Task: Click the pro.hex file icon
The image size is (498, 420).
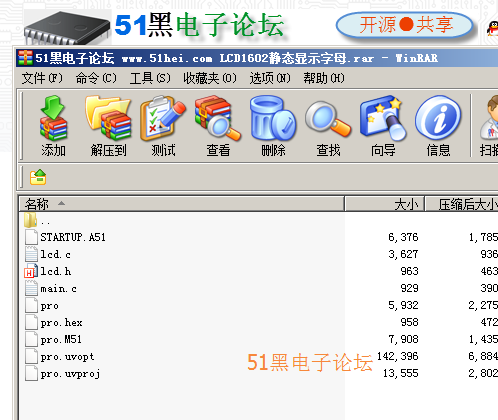Action: tap(31, 322)
